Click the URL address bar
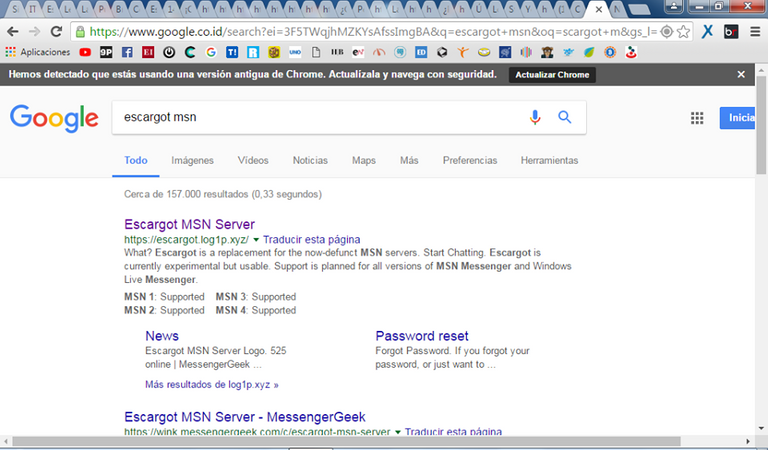 372,32
